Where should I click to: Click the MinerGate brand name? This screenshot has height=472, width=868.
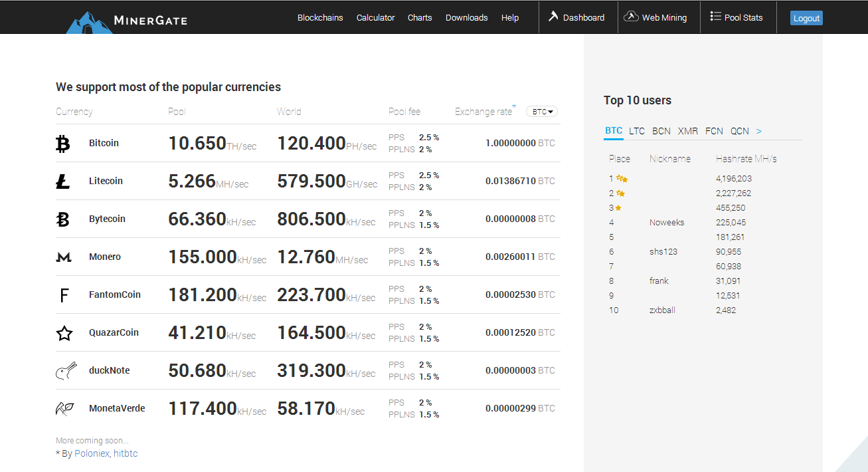coord(150,20)
